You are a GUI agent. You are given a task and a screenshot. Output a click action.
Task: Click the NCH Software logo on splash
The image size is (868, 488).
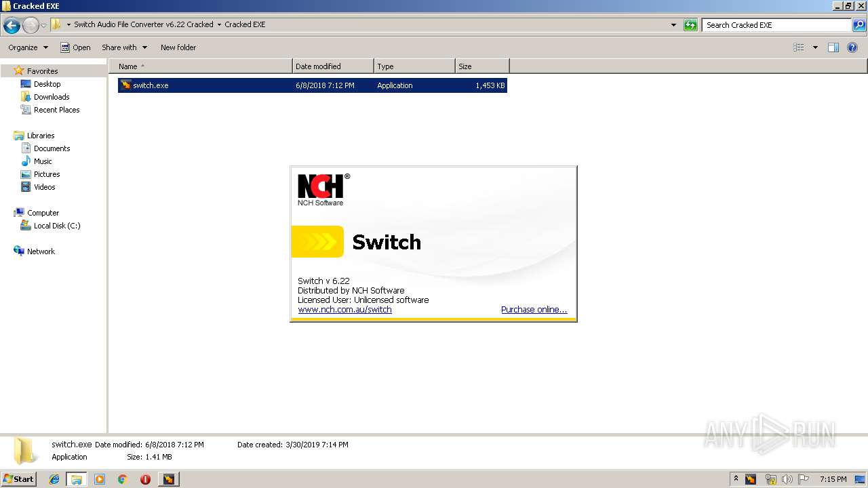(323, 189)
